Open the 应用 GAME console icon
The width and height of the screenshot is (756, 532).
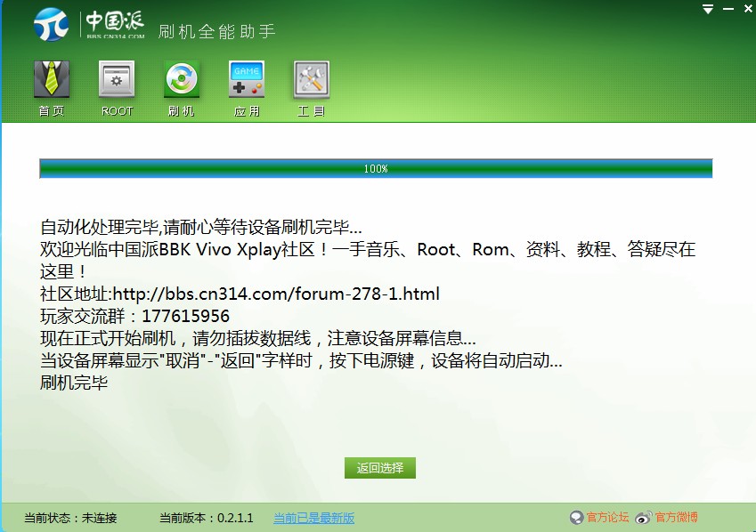pyautogui.click(x=247, y=79)
